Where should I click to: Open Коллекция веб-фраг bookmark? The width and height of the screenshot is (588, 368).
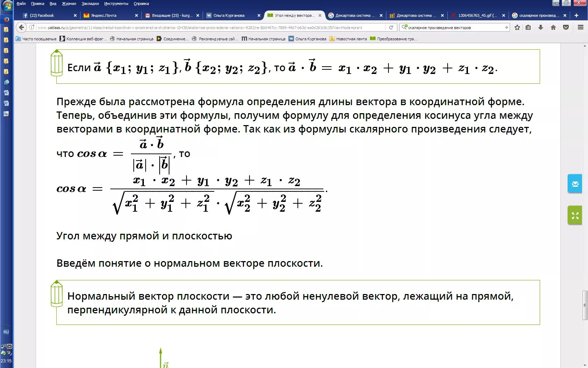coord(83,39)
